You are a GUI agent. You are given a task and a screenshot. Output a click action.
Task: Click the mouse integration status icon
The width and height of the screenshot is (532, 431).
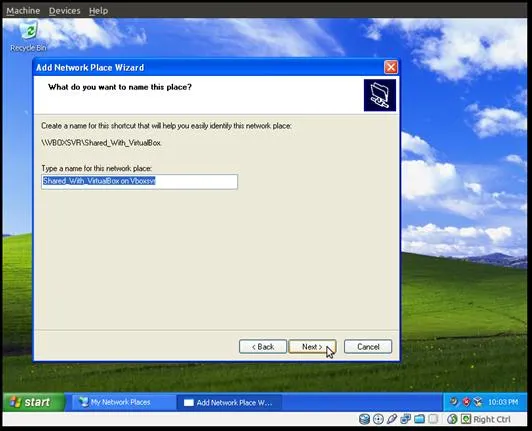[452, 419]
